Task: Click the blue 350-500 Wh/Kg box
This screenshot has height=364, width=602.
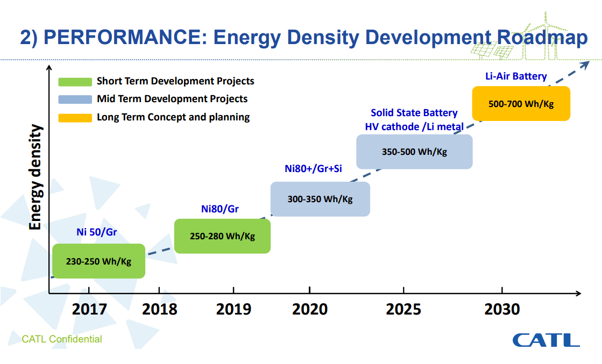Action: (414, 152)
